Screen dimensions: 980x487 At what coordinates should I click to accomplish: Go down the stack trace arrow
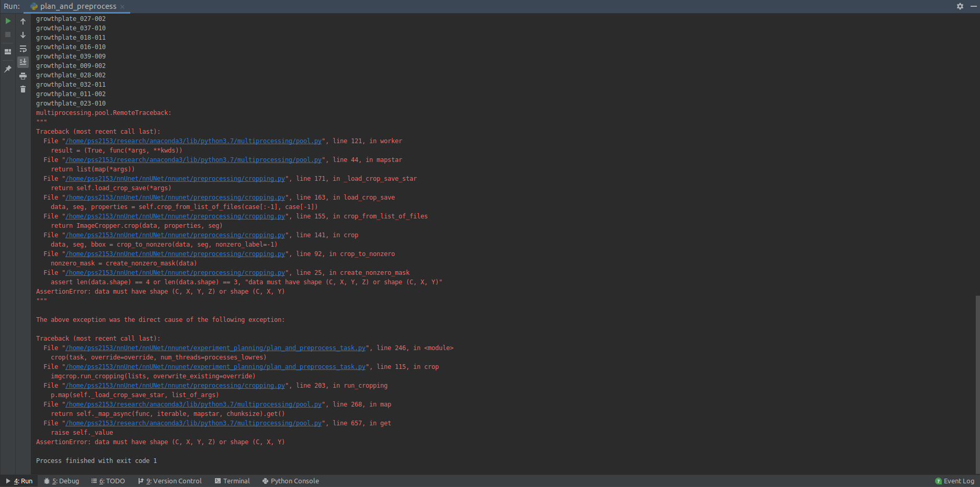click(x=23, y=35)
